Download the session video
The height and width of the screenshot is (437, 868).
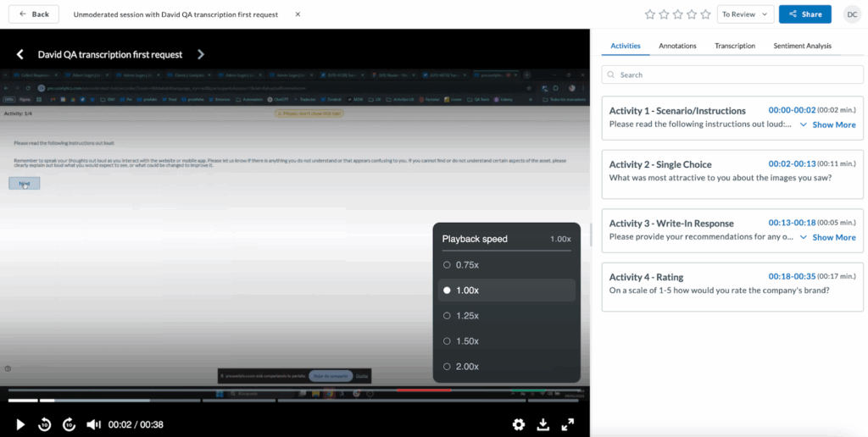coord(543,424)
